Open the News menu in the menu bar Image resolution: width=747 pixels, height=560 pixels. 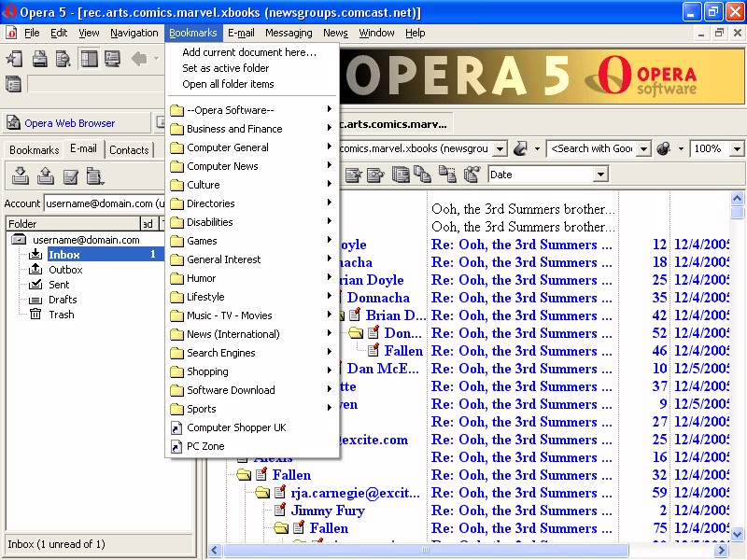335,33
